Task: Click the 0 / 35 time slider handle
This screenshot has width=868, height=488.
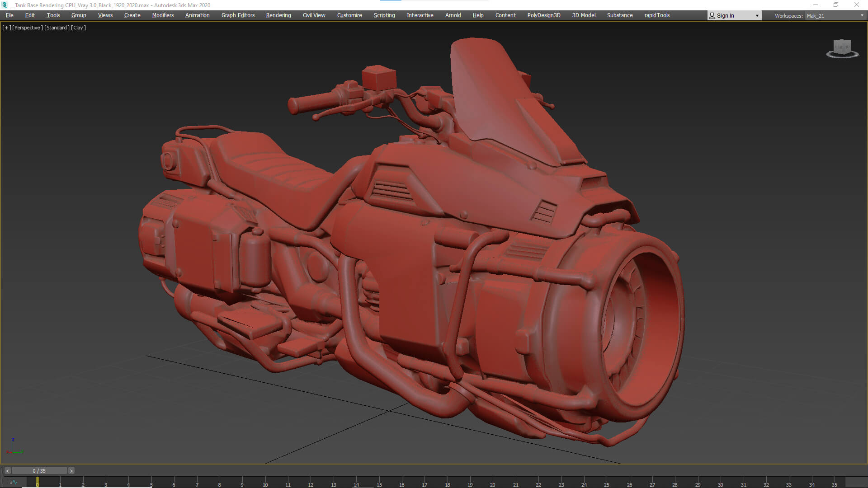Action: point(39,471)
